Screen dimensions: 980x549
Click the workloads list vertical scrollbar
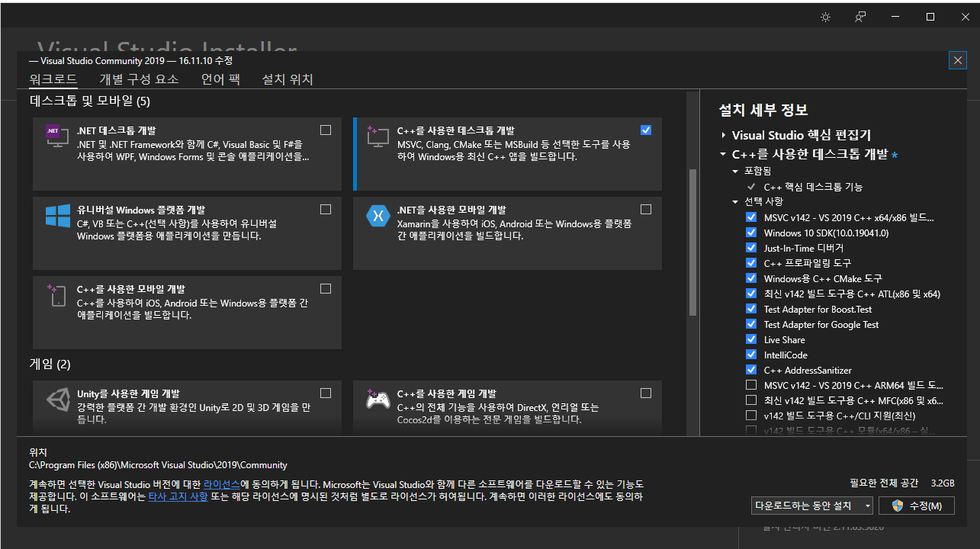(692, 242)
